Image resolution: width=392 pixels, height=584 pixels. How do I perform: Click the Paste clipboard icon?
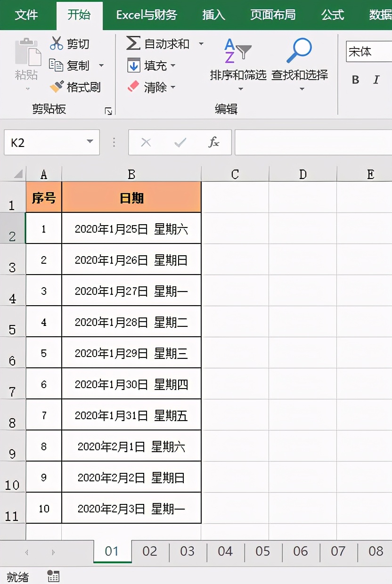pyautogui.click(x=28, y=52)
